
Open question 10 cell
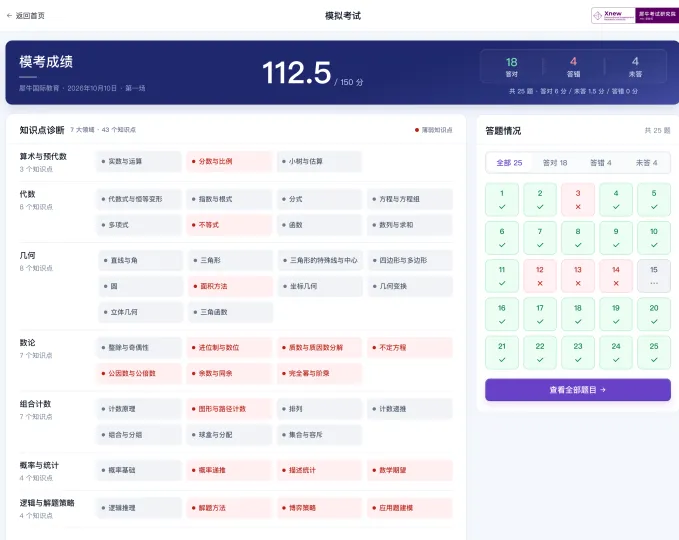pyautogui.click(x=654, y=238)
